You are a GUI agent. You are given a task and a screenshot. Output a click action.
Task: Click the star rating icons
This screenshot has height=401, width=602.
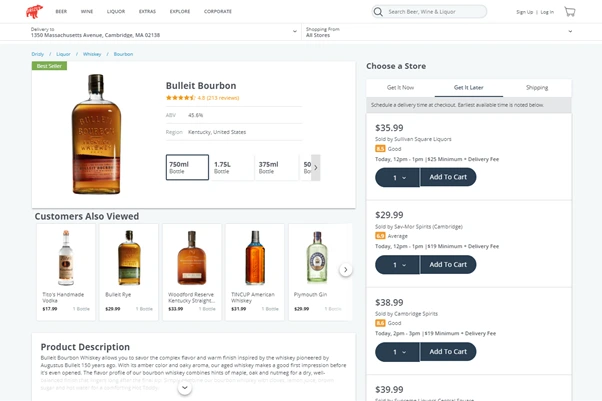click(180, 98)
